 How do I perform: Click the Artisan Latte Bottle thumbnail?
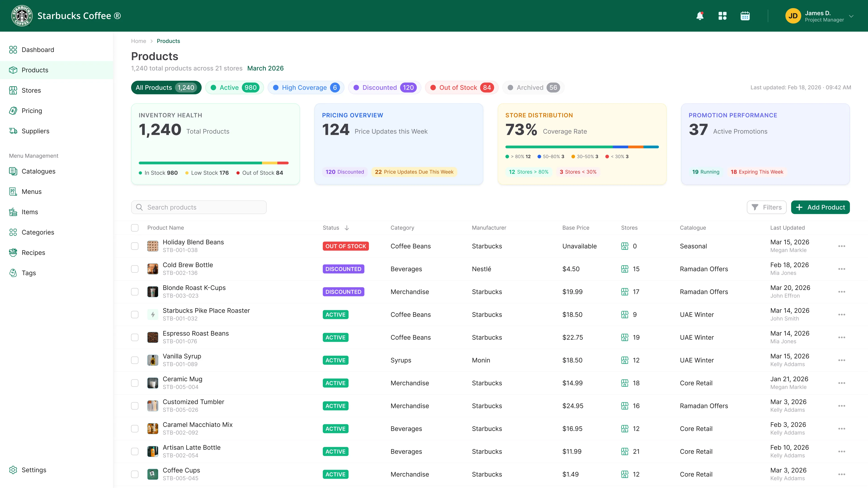point(153,452)
